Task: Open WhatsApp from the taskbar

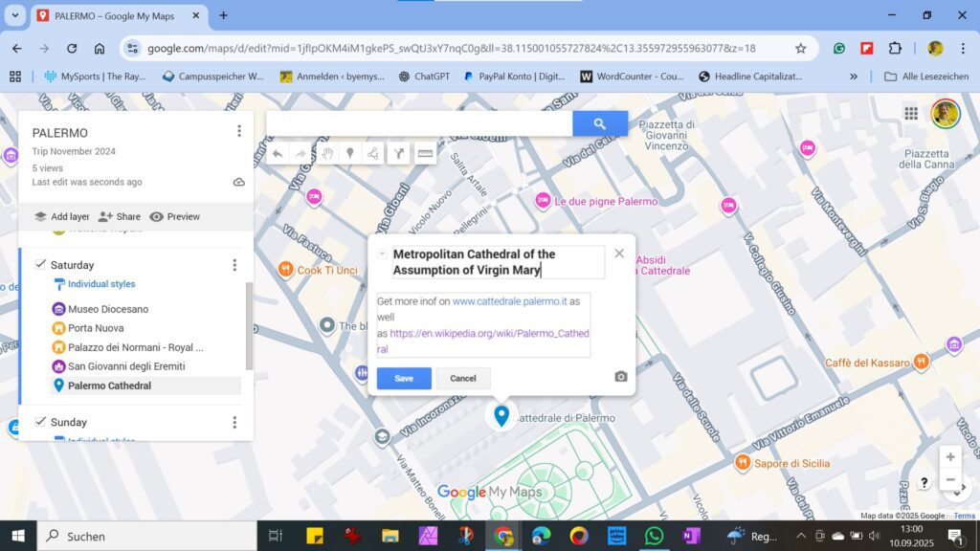Action: [653, 536]
